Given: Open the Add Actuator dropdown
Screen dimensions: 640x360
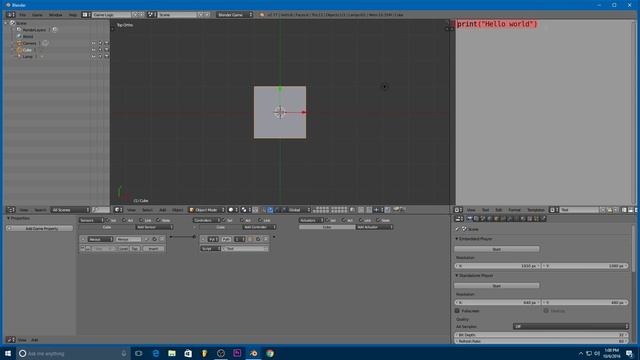Looking at the screenshot, I should pos(374,227).
